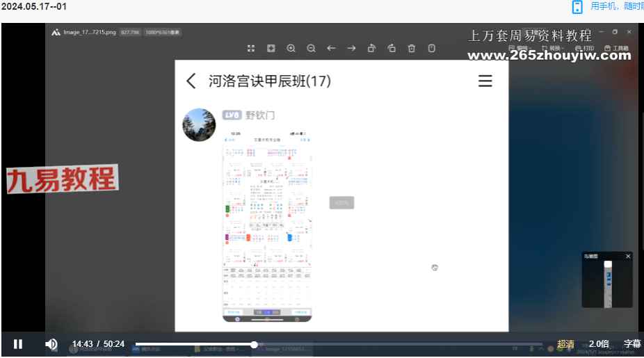Click the video progress bar handle

click(255, 345)
